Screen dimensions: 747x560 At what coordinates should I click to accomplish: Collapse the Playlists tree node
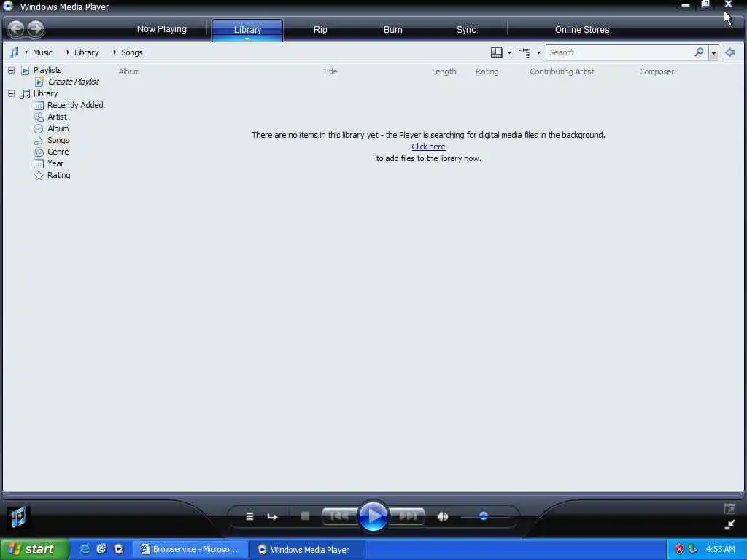[11, 71]
